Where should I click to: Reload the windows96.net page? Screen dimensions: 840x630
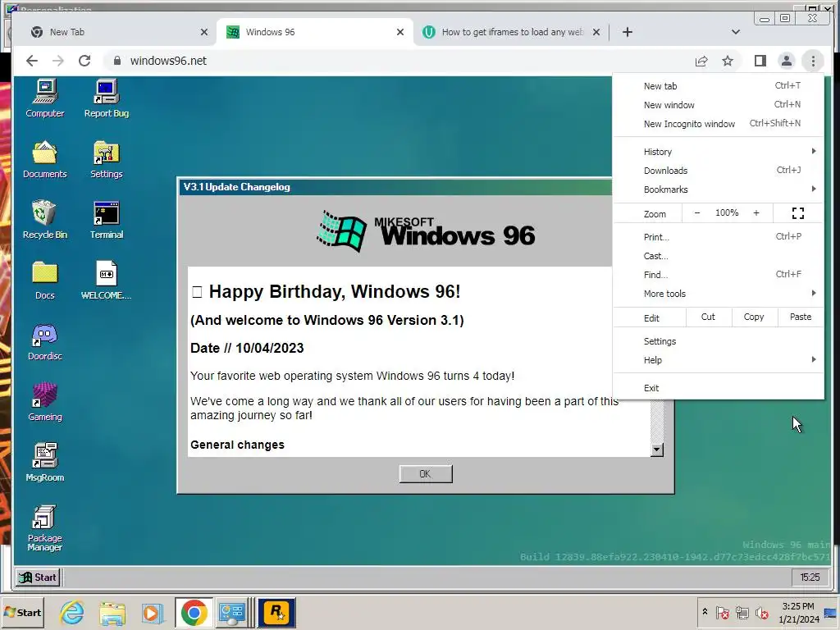click(84, 61)
